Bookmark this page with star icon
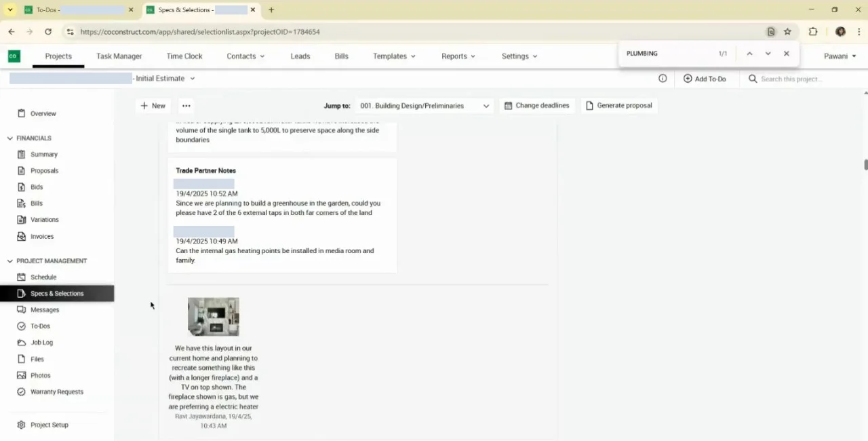 (787, 32)
